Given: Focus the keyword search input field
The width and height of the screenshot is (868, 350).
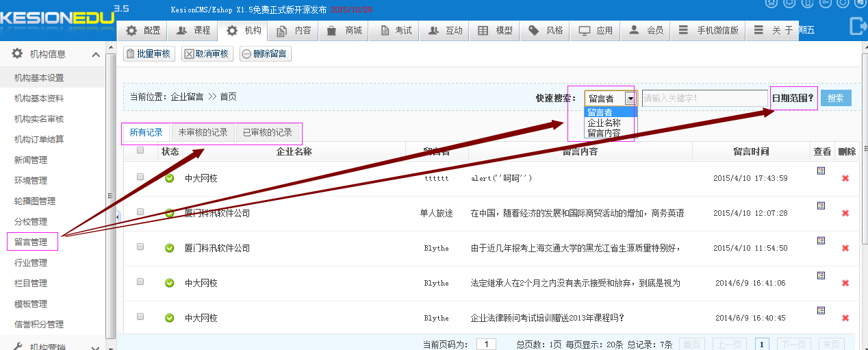Looking at the screenshot, I should tap(704, 99).
